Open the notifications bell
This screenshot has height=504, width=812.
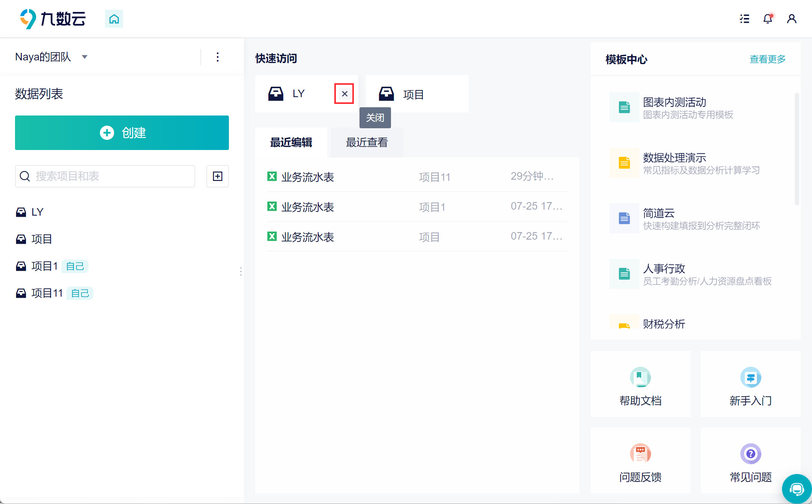tap(768, 19)
